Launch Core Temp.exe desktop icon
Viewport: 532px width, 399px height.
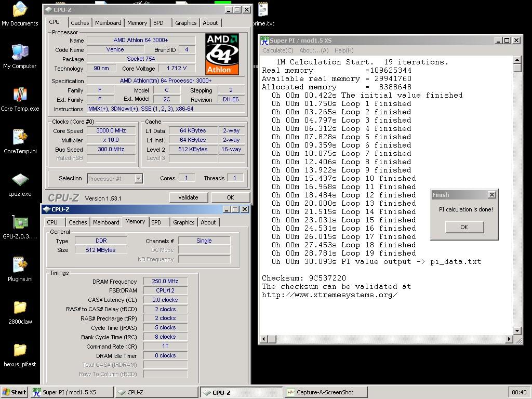click(x=20, y=99)
